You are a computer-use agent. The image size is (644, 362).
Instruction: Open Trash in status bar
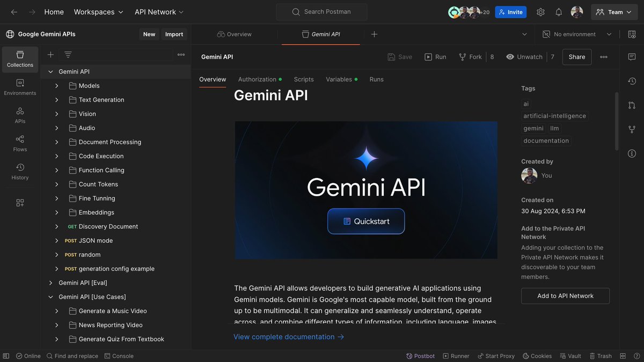(600, 356)
